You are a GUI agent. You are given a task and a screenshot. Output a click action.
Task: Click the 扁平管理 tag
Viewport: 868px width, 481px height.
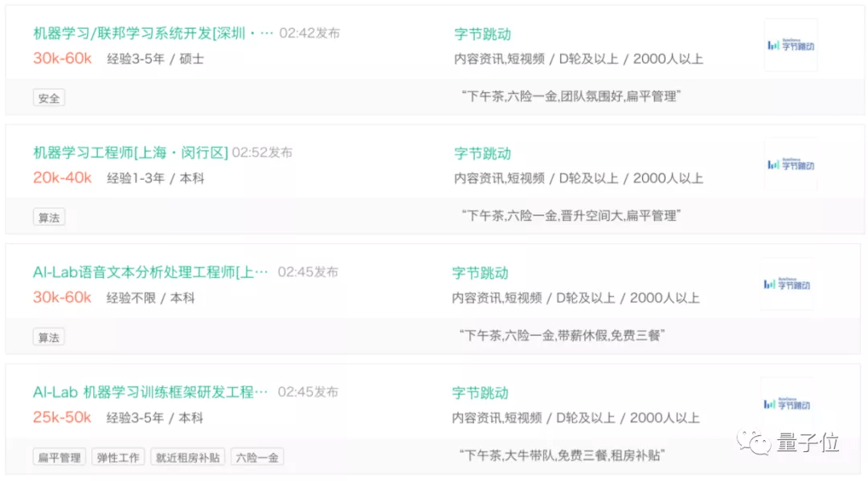pos(59,457)
